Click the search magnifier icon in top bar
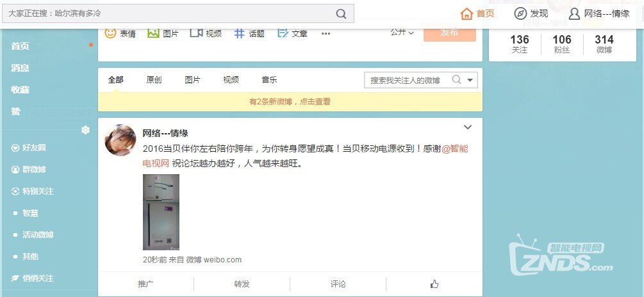This screenshot has width=644, height=297. tap(341, 13)
